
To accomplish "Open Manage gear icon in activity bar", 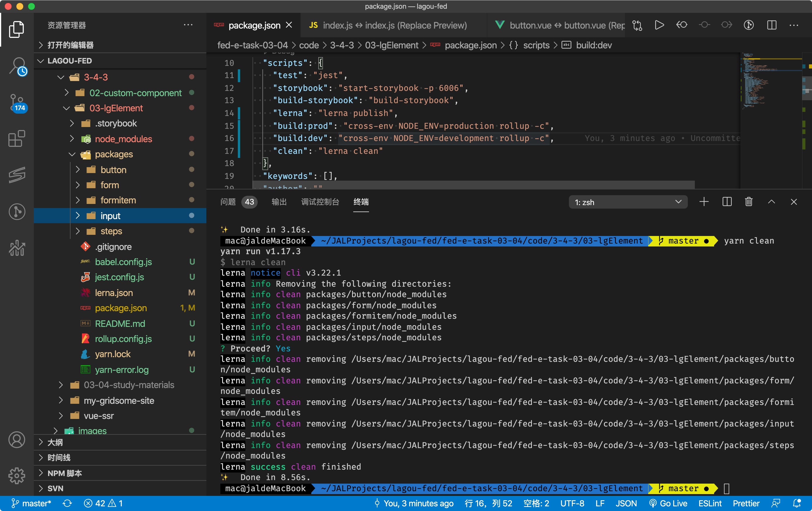I will pos(17,476).
